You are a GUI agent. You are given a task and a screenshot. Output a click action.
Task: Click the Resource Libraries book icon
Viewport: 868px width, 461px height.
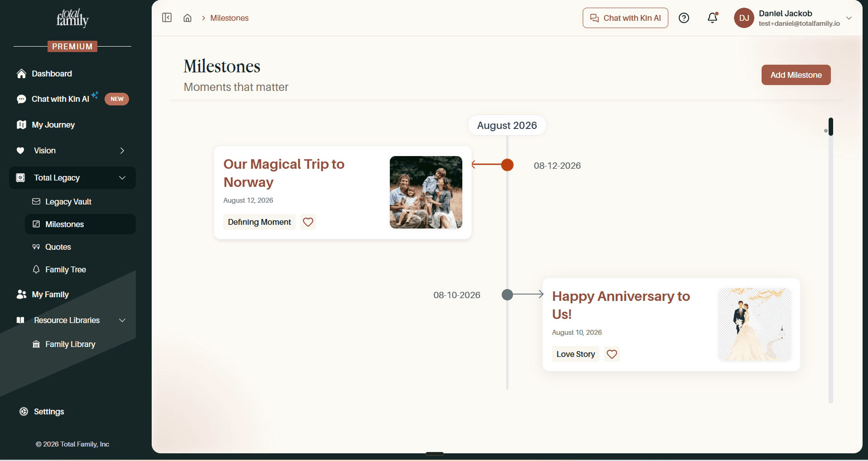pyautogui.click(x=20, y=320)
